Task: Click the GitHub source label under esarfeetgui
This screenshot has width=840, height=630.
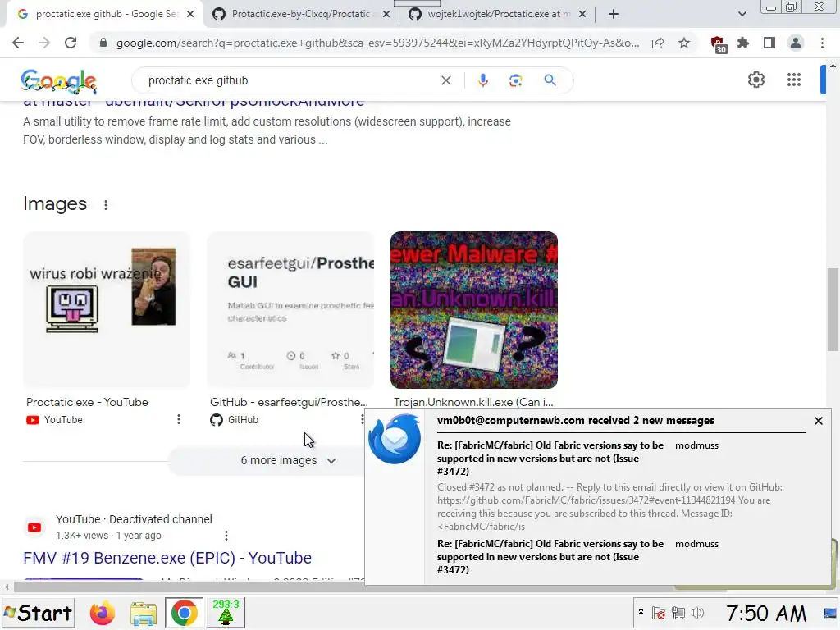Action: (234, 419)
